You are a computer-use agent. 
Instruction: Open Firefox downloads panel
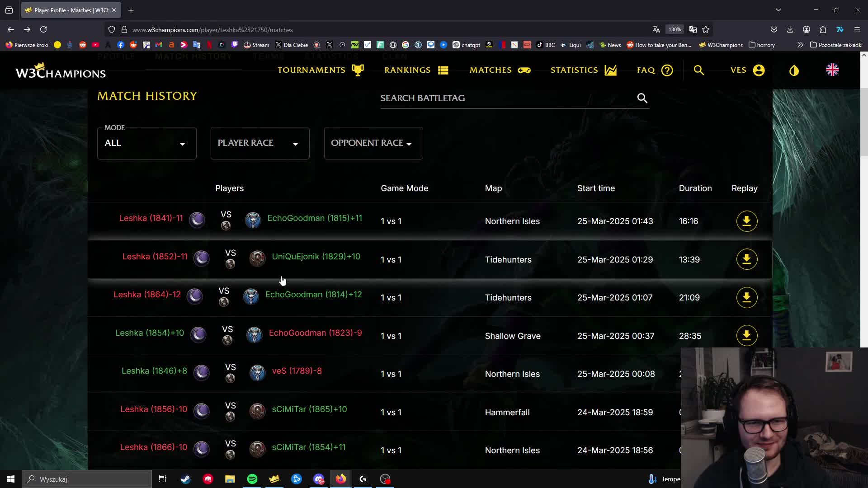point(790,29)
